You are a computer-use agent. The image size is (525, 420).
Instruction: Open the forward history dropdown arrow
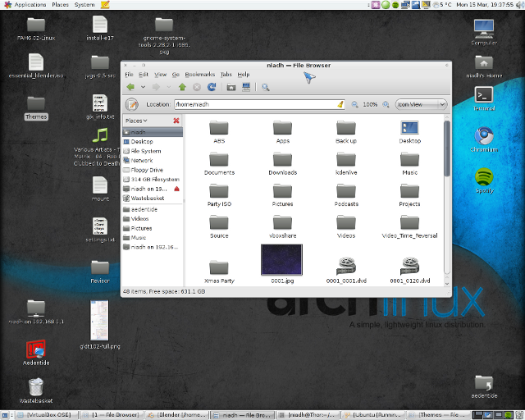169,87
